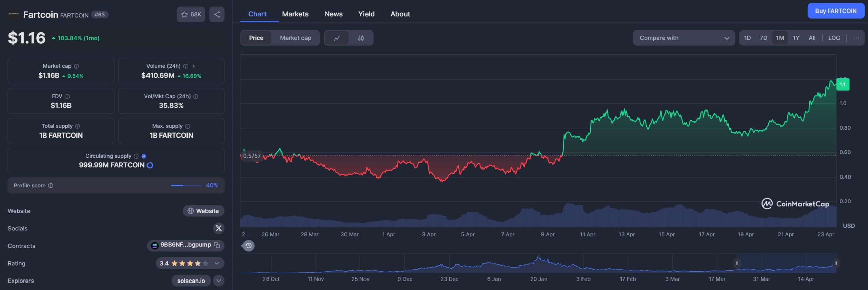Set chart range to 1M
Viewport: 868px width, 290px height.
click(x=780, y=38)
